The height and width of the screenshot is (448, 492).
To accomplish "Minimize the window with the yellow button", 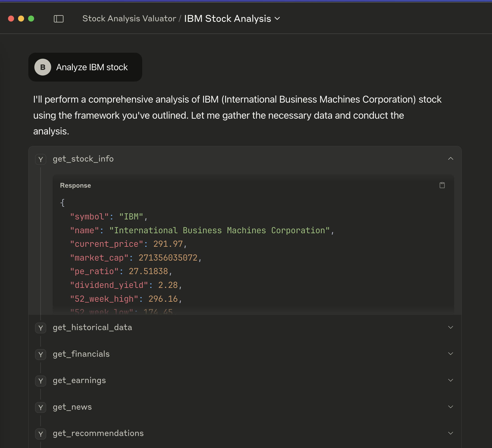I will coord(21,19).
